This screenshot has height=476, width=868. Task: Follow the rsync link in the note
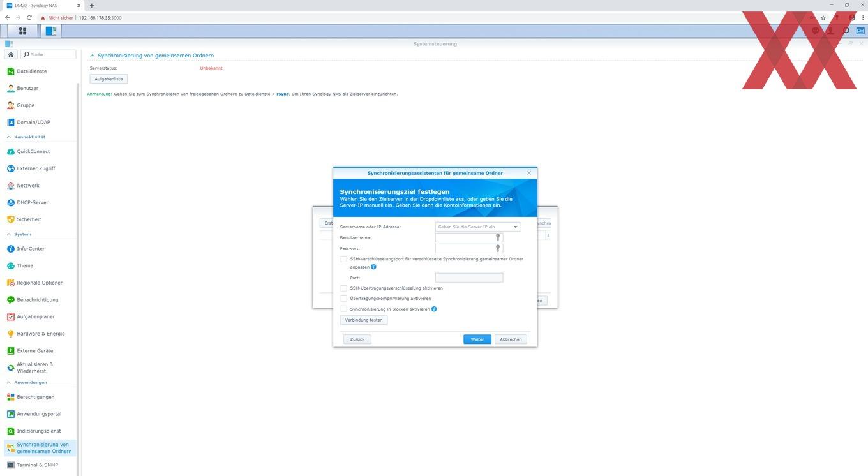point(283,94)
